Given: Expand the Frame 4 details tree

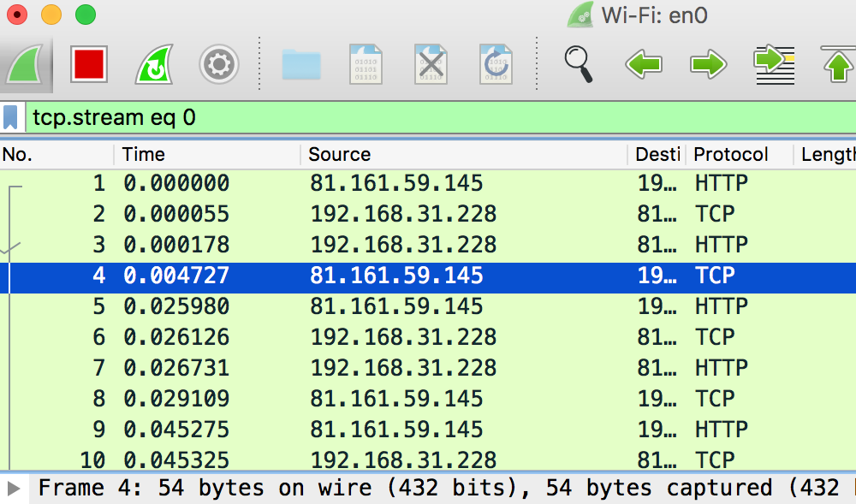Looking at the screenshot, I should [x=14, y=489].
